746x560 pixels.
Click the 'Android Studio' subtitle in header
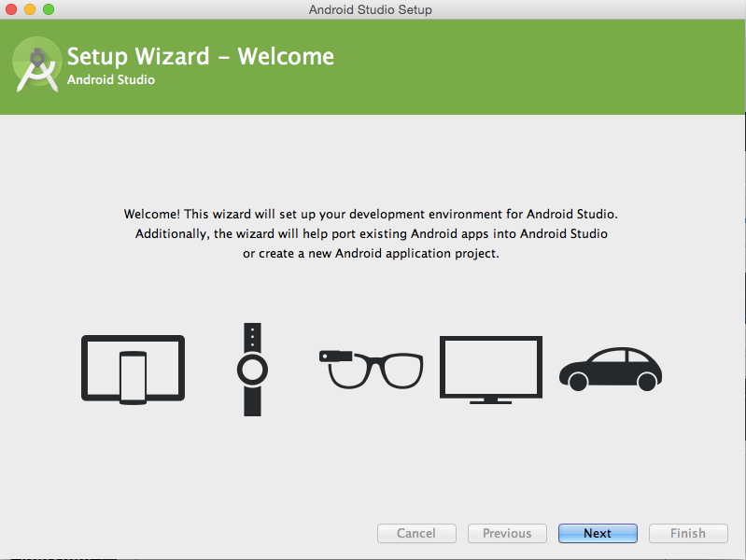click(111, 79)
